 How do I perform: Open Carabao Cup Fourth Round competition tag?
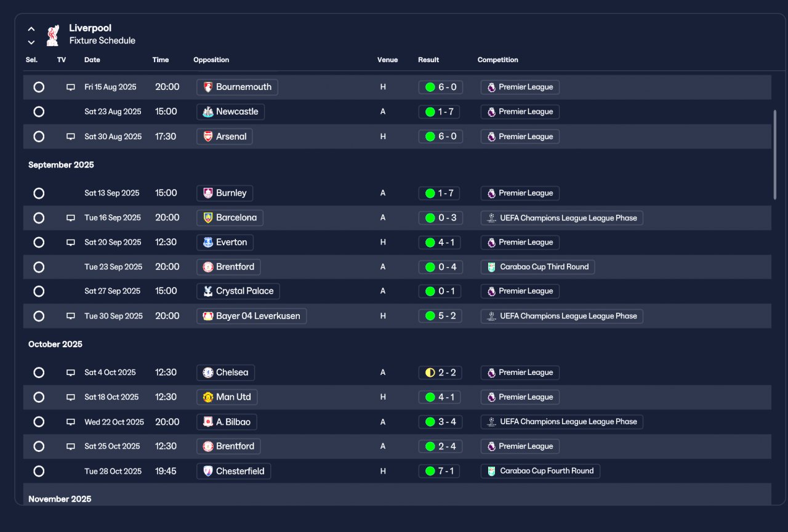point(540,471)
